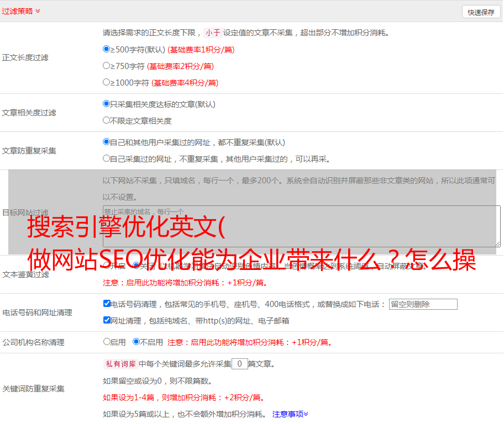Viewport: 504px width, 424px height.
Task: Click the 电话号码和网址清理 row label
Action: 37,312
